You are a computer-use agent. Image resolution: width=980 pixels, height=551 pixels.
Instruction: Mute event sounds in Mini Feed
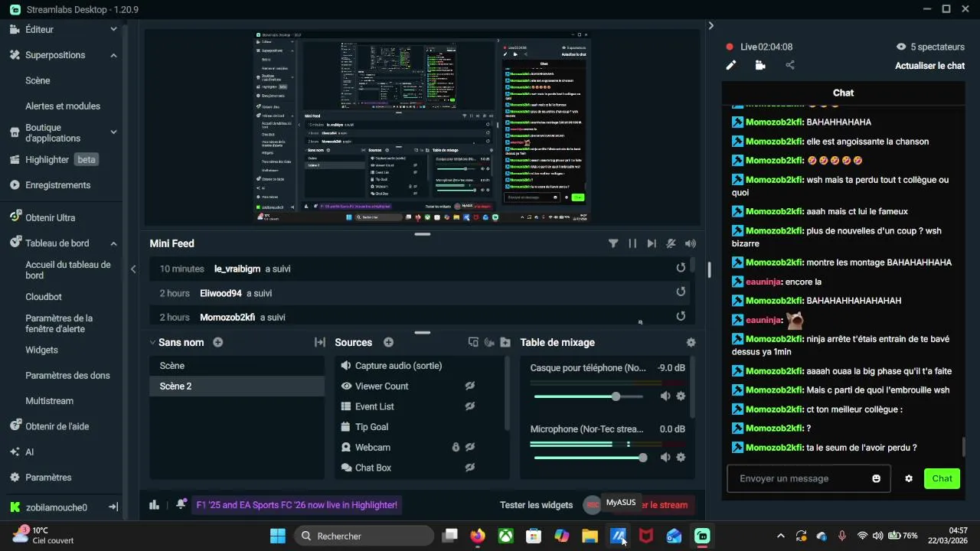point(671,243)
